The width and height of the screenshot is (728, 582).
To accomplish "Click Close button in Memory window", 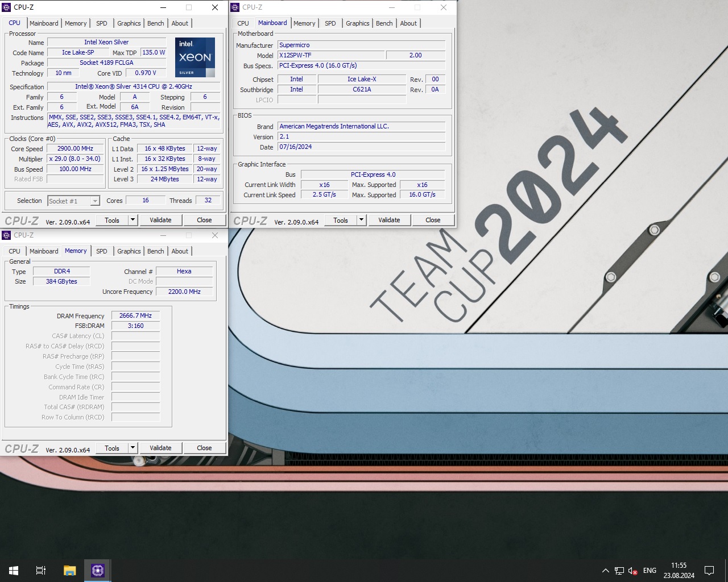I will pyautogui.click(x=204, y=448).
